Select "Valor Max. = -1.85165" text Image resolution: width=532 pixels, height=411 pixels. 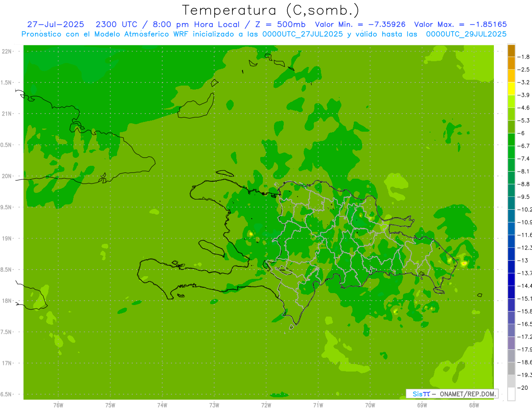coord(460,24)
